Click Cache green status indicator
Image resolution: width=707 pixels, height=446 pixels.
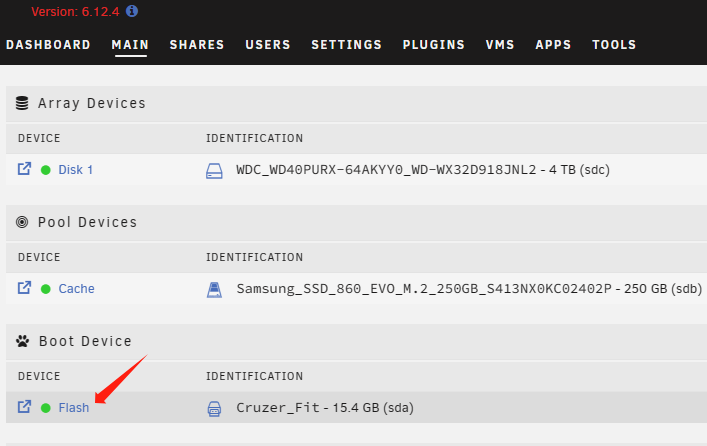46,289
